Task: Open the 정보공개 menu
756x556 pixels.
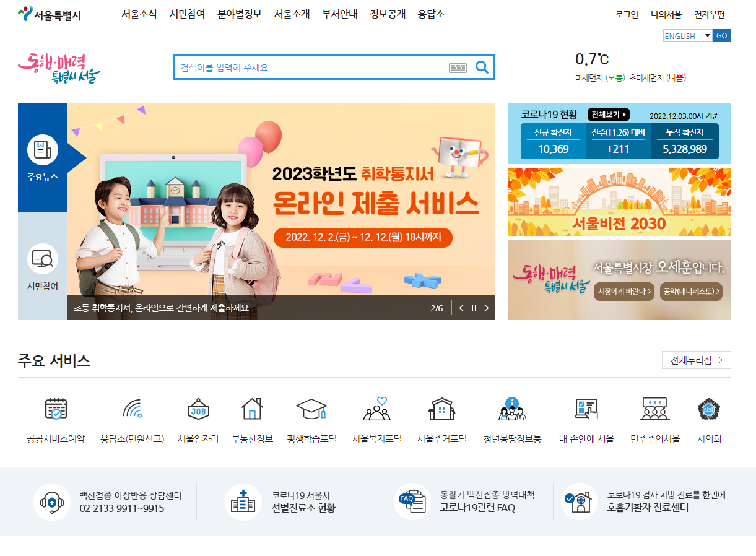Action: pyautogui.click(x=388, y=14)
